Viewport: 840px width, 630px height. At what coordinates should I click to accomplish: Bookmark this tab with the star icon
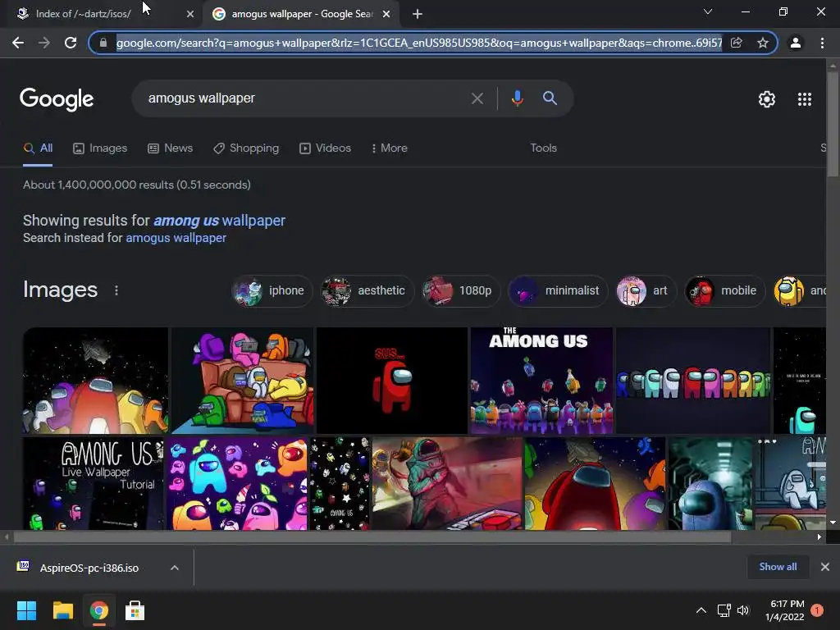[763, 43]
